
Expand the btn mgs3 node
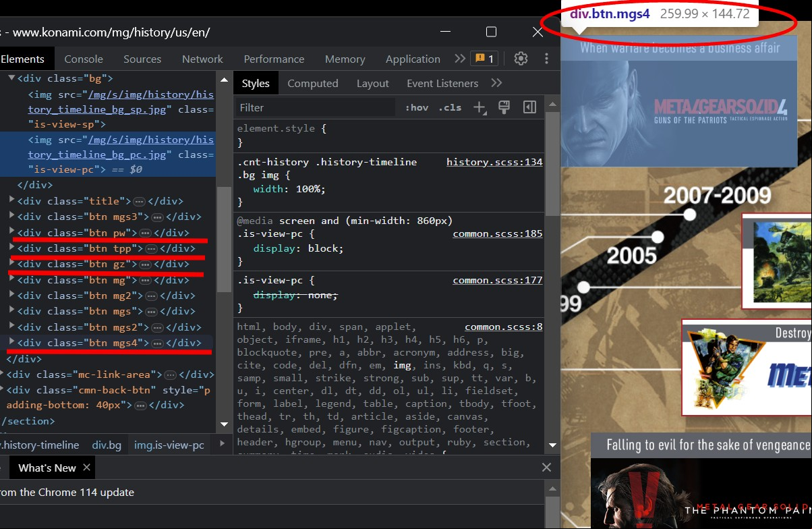(x=11, y=217)
